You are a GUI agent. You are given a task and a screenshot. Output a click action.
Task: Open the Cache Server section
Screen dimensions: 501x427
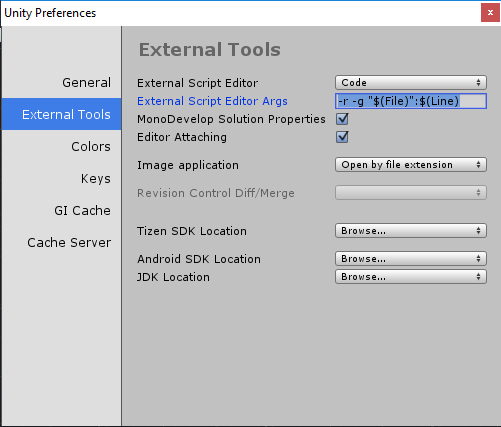coord(62,242)
